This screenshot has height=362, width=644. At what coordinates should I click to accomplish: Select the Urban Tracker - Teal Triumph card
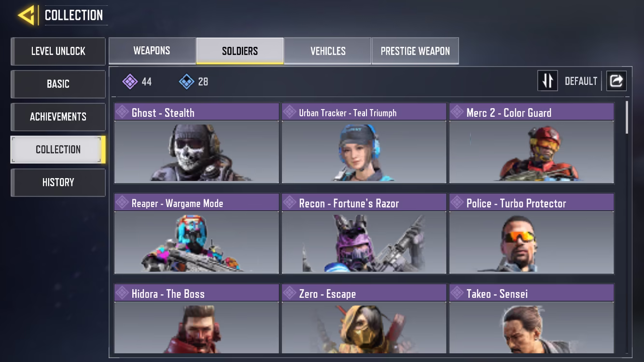tap(364, 143)
